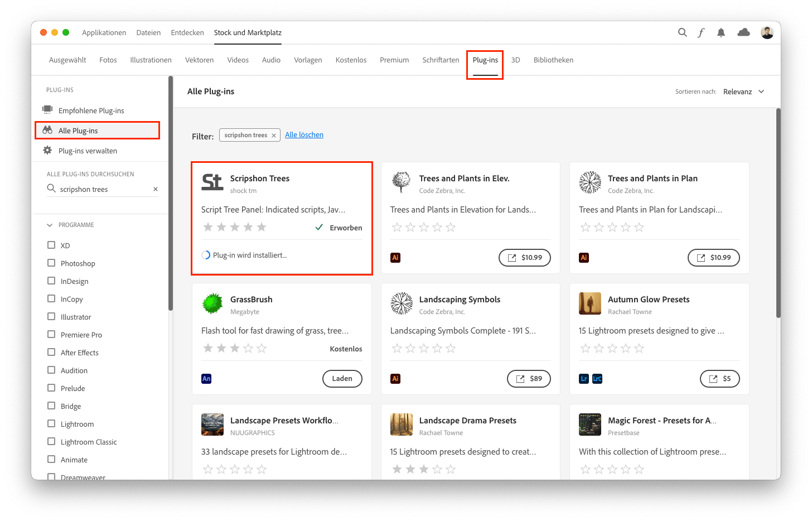Buy Trees and Plants in Elev. for $10.99
This screenshot has height=521, width=812.
point(525,258)
